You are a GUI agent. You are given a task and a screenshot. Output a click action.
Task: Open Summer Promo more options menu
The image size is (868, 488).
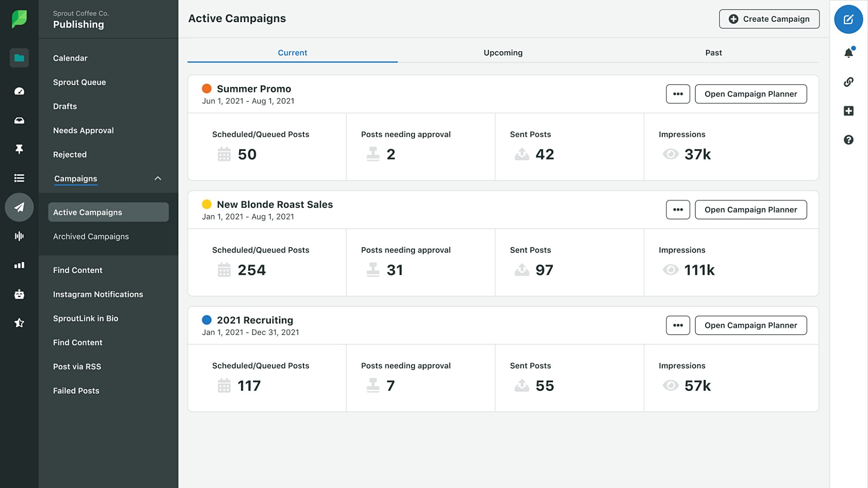point(678,94)
